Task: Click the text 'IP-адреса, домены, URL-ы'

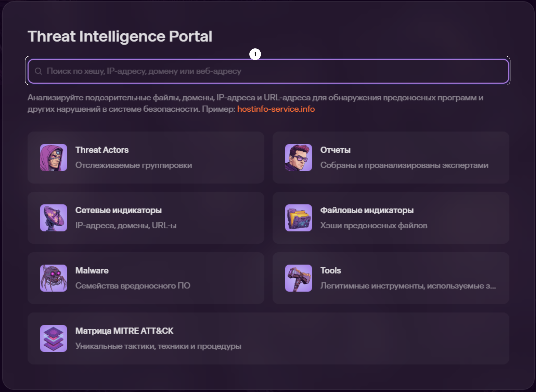Action: [x=126, y=225]
